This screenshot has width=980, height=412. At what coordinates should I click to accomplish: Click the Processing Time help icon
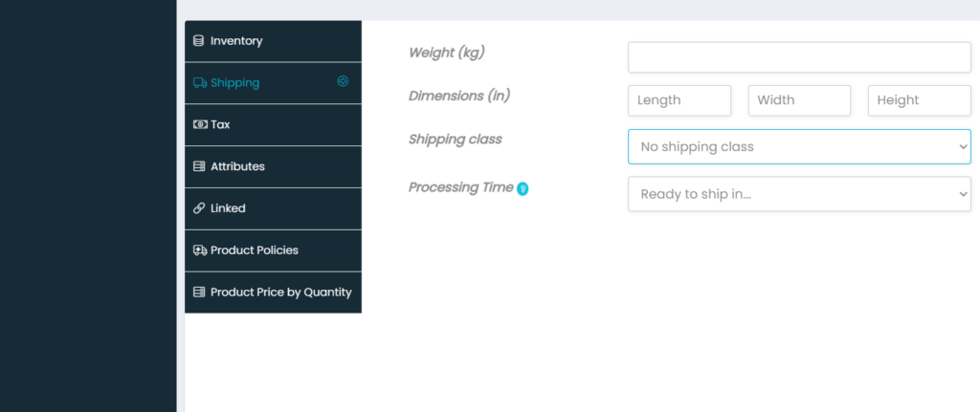523,188
